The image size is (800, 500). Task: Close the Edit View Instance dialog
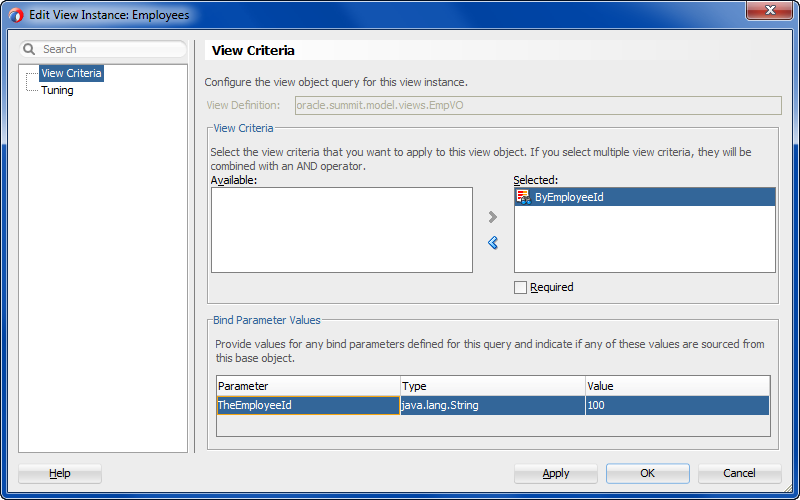coord(769,10)
